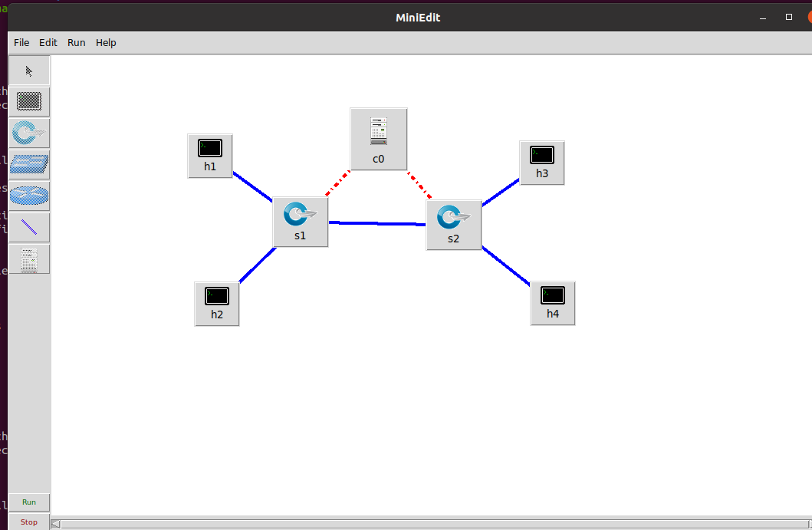Select host h3 on canvas

pyautogui.click(x=541, y=163)
